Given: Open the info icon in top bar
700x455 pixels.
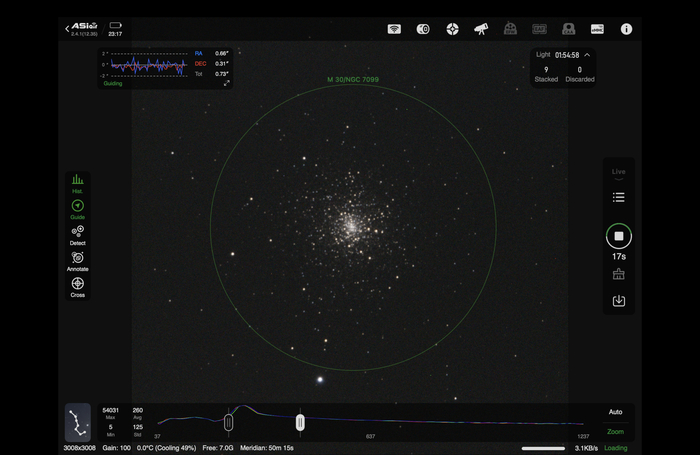Looking at the screenshot, I should click(x=626, y=29).
